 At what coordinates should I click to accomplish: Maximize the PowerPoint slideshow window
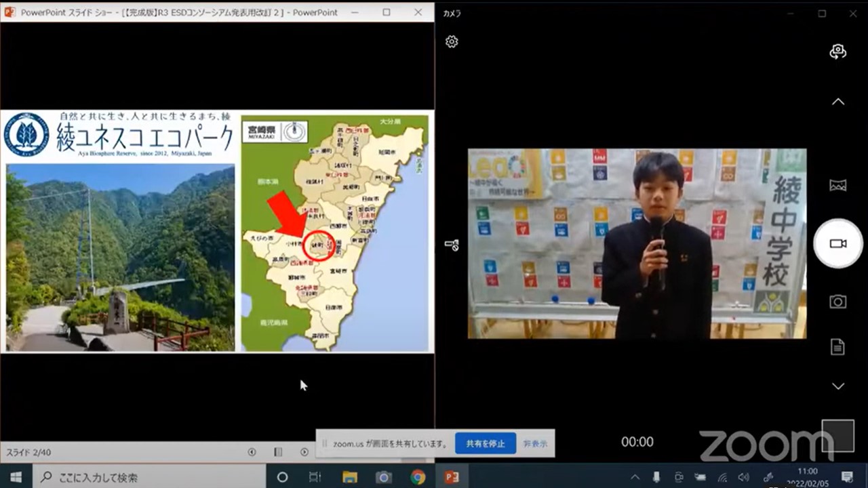click(387, 12)
